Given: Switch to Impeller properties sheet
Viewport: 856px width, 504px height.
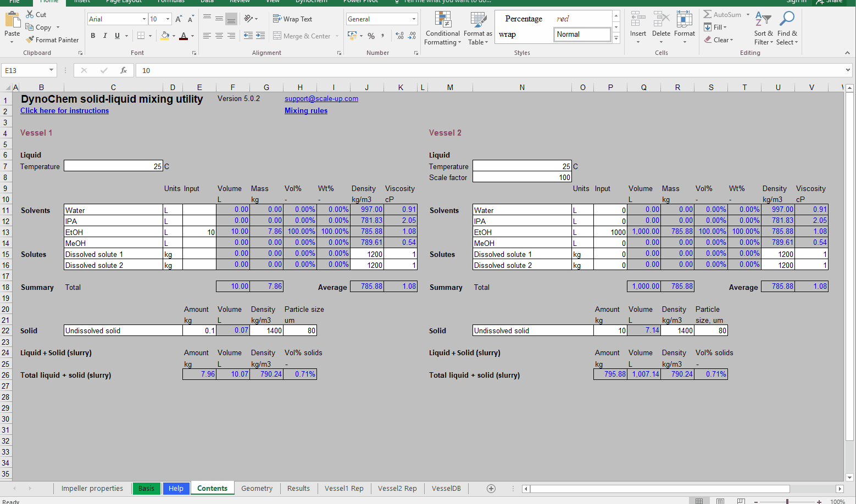Looking at the screenshot, I should [x=92, y=488].
